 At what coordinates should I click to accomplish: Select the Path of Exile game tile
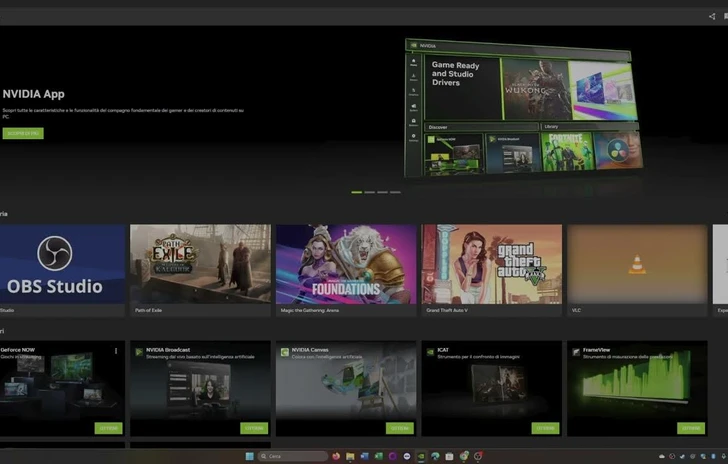(200, 264)
